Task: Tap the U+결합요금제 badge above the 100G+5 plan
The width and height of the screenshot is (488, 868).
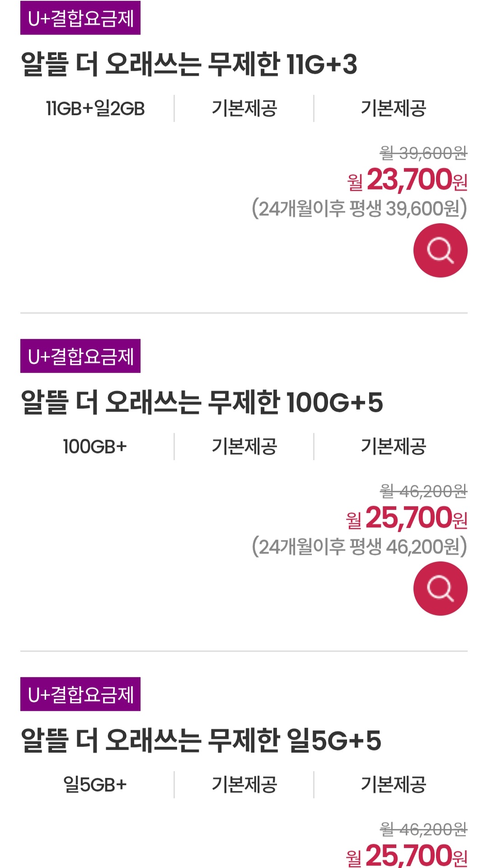Action: click(x=80, y=356)
